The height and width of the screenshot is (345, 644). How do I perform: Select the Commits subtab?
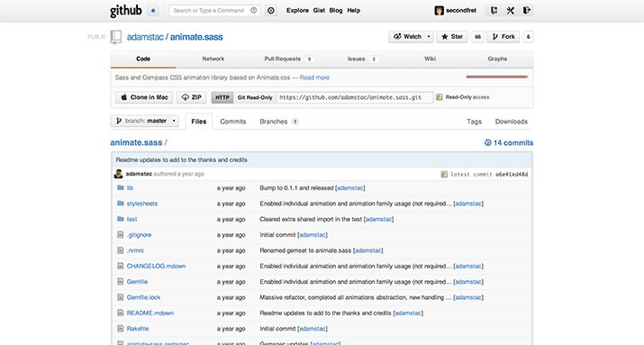[233, 122]
